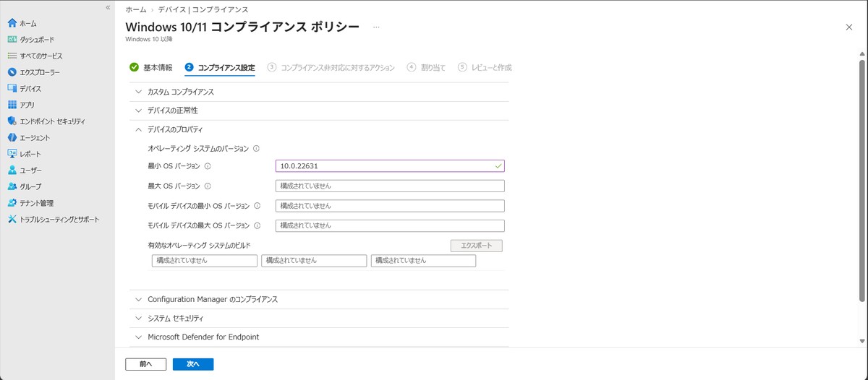Screen dimensions: 868x380
Task: Click last 有効なオペレーティング システムのビルド field
Action: tap(423, 261)
